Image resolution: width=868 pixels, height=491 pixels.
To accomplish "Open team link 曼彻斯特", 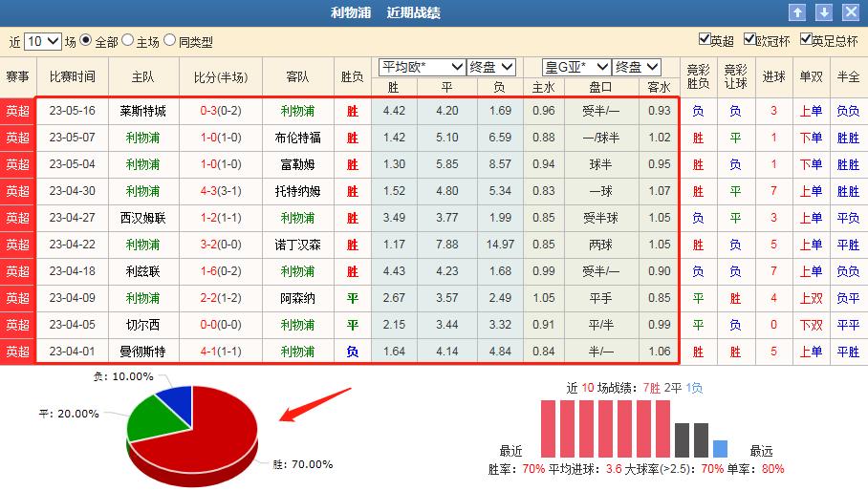I will (142, 352).
